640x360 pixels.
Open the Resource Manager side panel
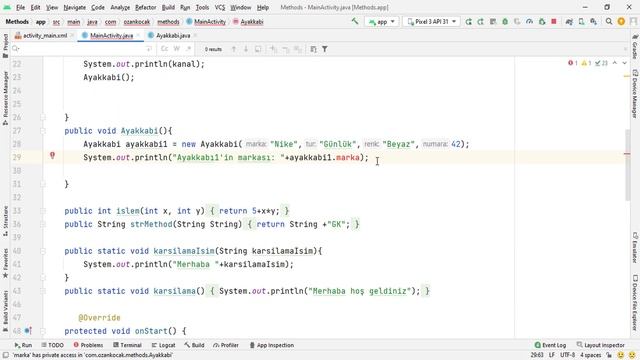click(x=5, y=98)
